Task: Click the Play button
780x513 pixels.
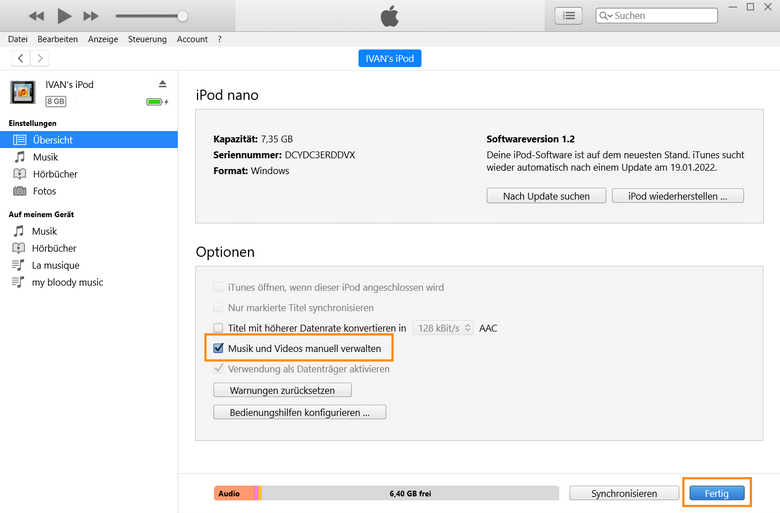Action: pos(64,16)
